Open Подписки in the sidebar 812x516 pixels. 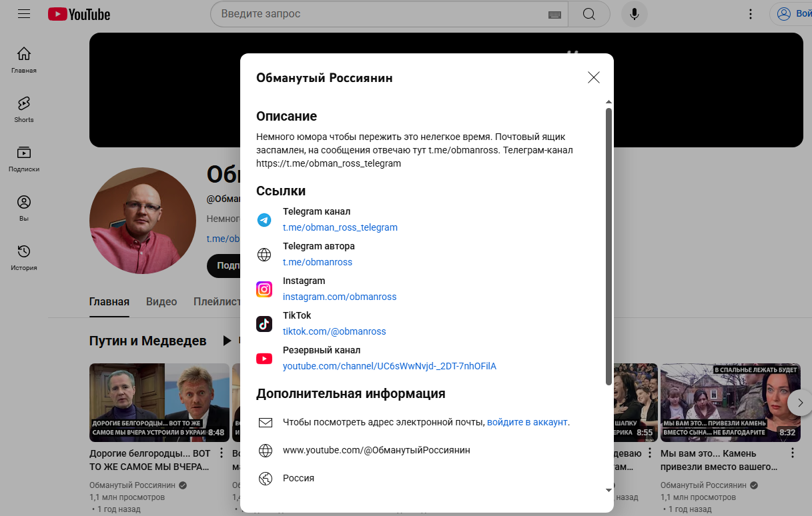[x=24, y=159]
